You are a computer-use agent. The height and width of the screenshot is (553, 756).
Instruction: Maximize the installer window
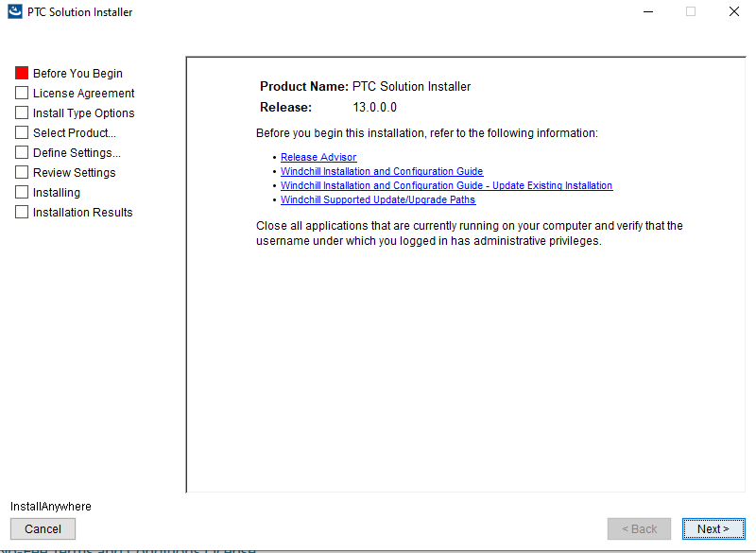pos(691,11)
